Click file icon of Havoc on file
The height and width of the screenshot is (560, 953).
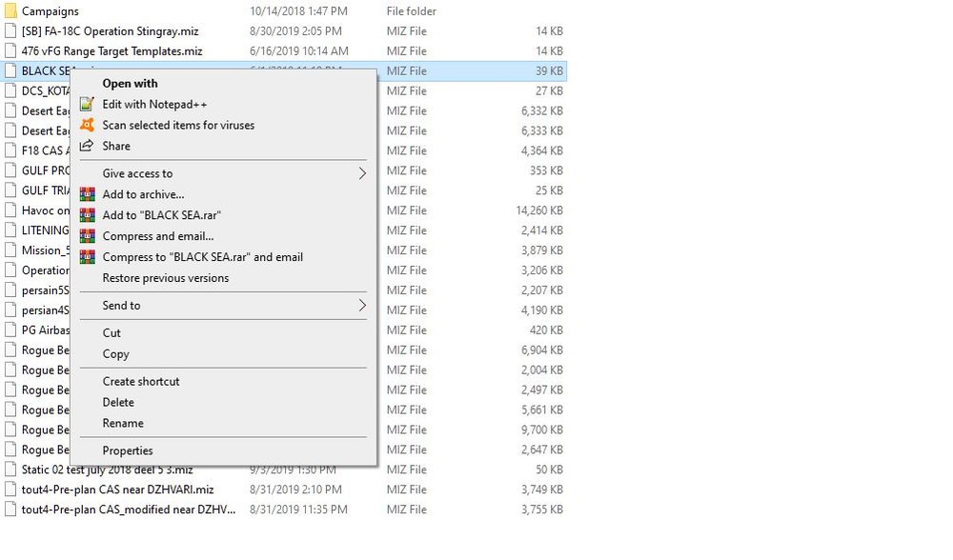[10, 210]
